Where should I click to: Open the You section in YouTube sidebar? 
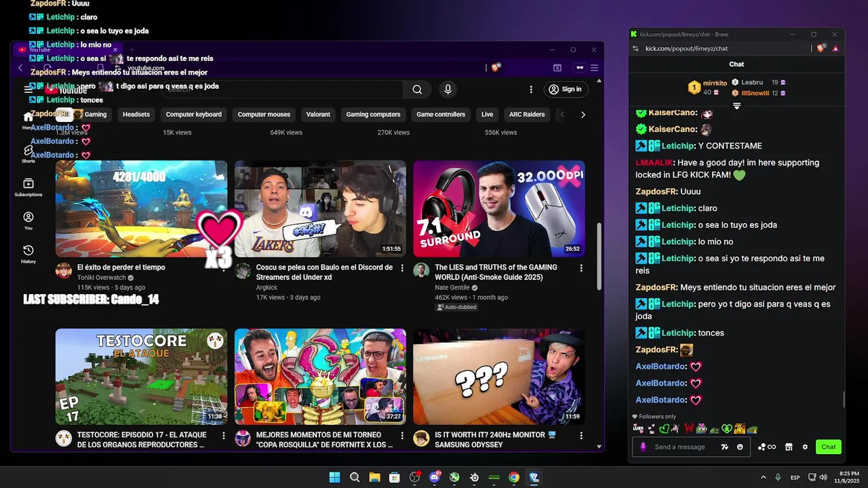coord(28,221)
